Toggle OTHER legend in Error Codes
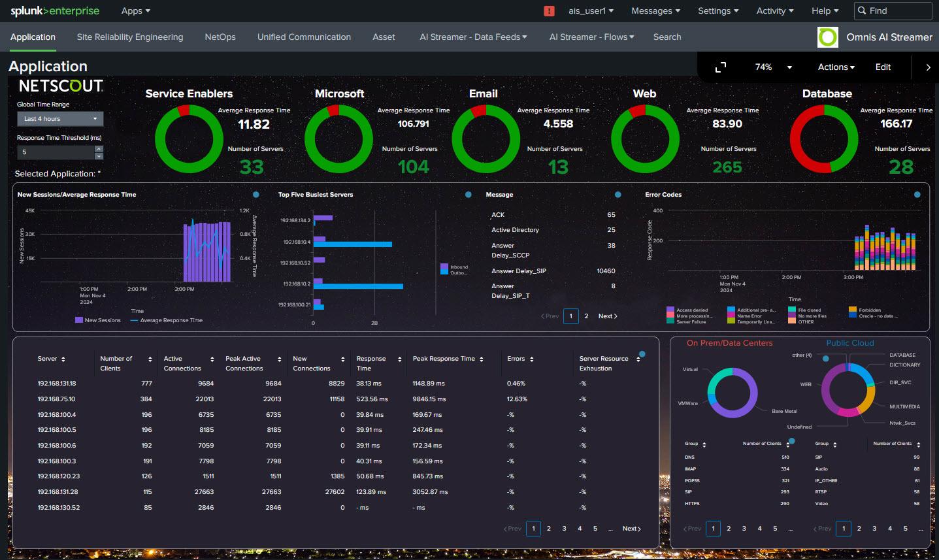This screenshot has width=939, height=560. tap(801, 321)
